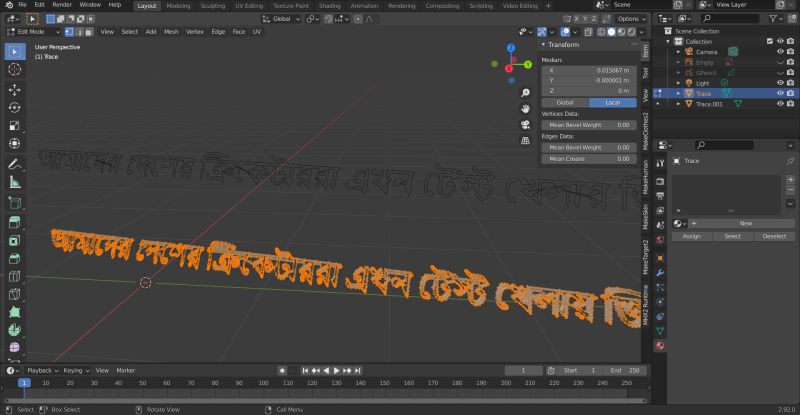The width and height of the screenshot is (800, 415).
Task: Click frame 100 on the timeline
Action: 263,383
